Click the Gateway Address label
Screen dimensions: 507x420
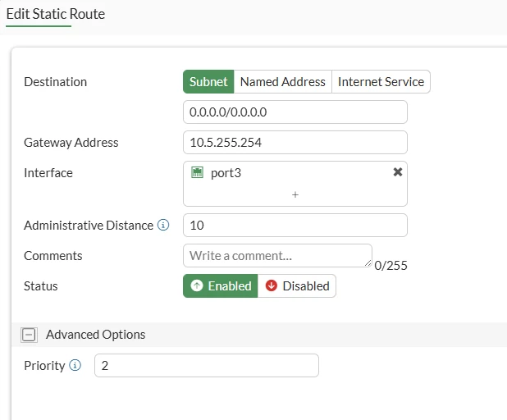click(x=71, y=143)
